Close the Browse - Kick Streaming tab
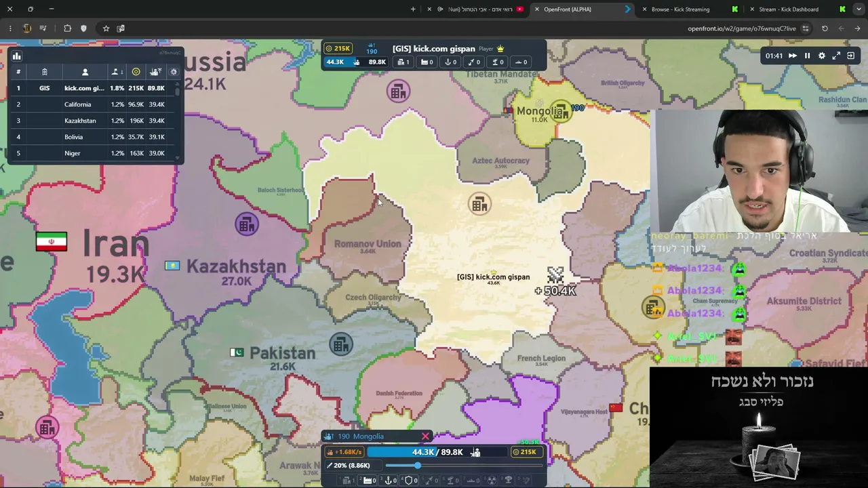The height and width of the screenshot is (488, 868). [644, 9]
